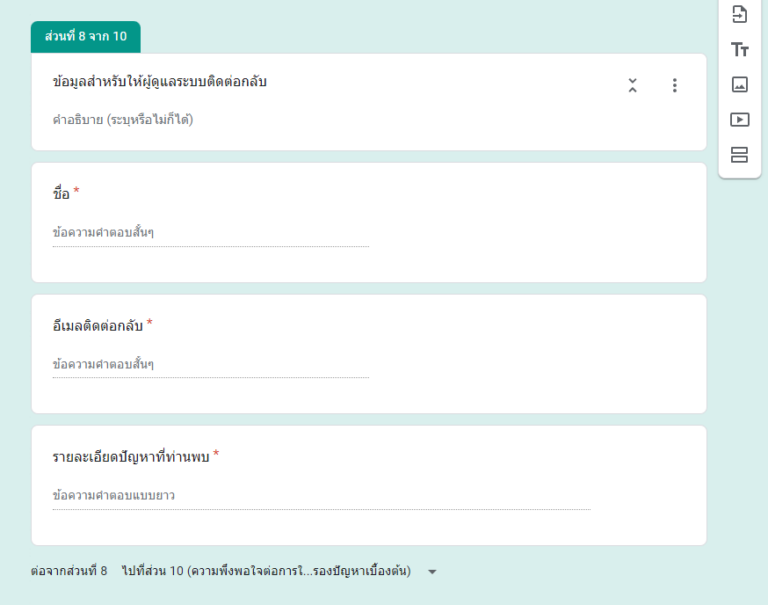The image size is (768, 605).
Task: Click the 'คำอธิบาย (ระบุหรือไม่ก็ได้)' description field
Action: 123,120
